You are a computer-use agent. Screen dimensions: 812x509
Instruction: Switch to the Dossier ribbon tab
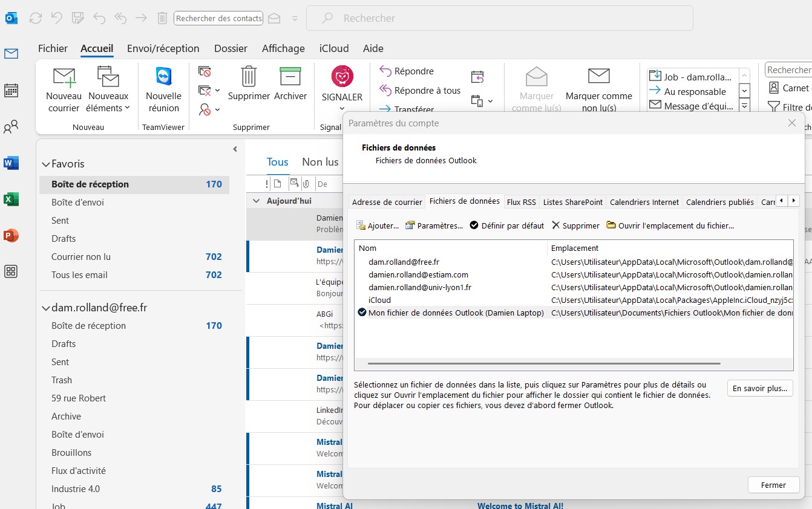click(x=231, y=48)
